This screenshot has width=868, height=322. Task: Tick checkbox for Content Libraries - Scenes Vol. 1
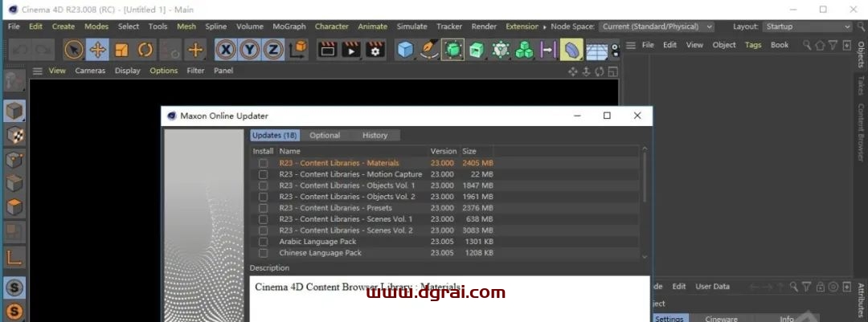[x=263, y=219]
